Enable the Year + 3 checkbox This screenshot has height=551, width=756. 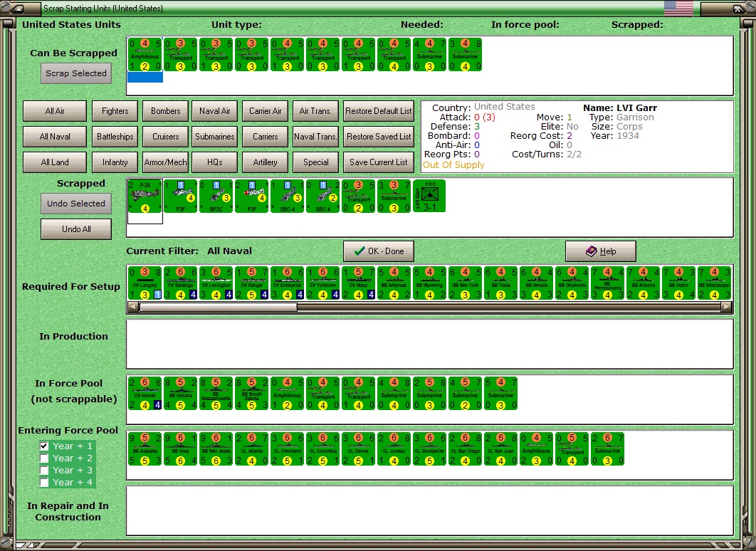click(x=44, y=470)
